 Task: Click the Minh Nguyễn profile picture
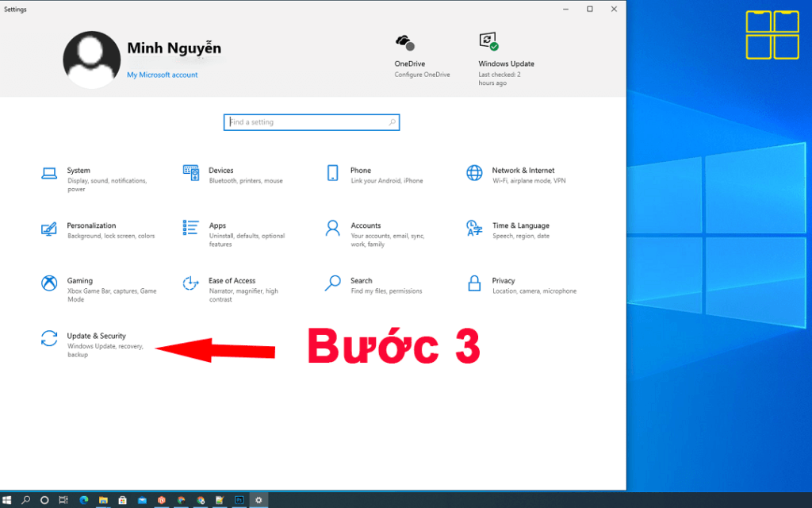coord(91,59)
